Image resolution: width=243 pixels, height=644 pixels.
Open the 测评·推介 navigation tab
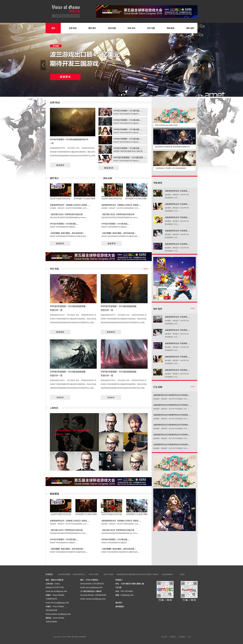point(92,28)
